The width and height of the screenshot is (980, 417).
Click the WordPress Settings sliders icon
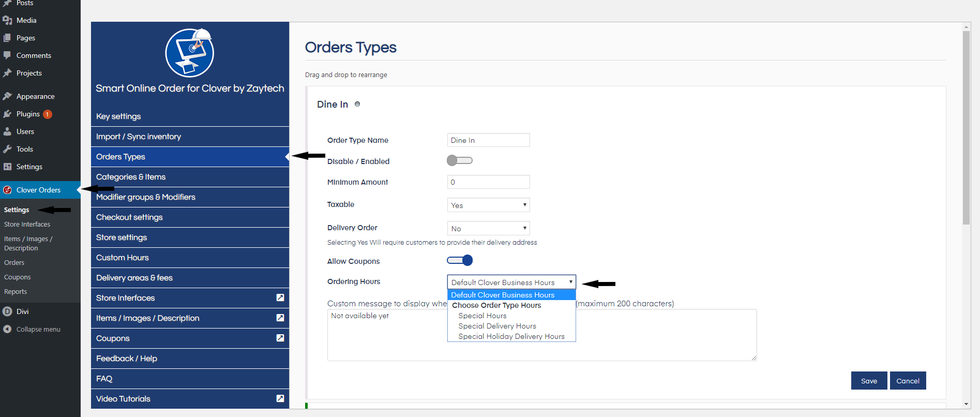pyautogui.click(x=7, y=167)
